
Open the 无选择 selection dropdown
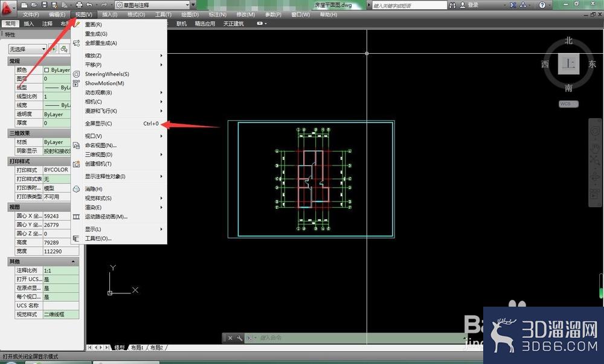[27, 49]
